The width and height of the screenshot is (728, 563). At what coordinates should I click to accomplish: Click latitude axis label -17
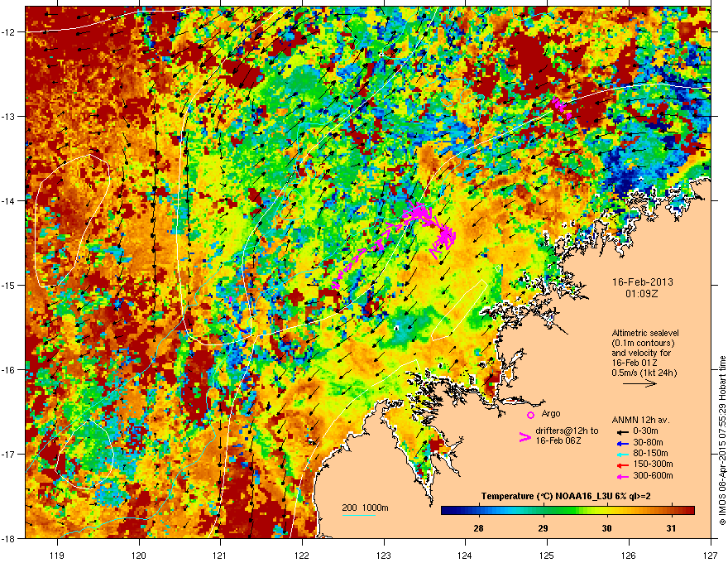pos(8,454)
